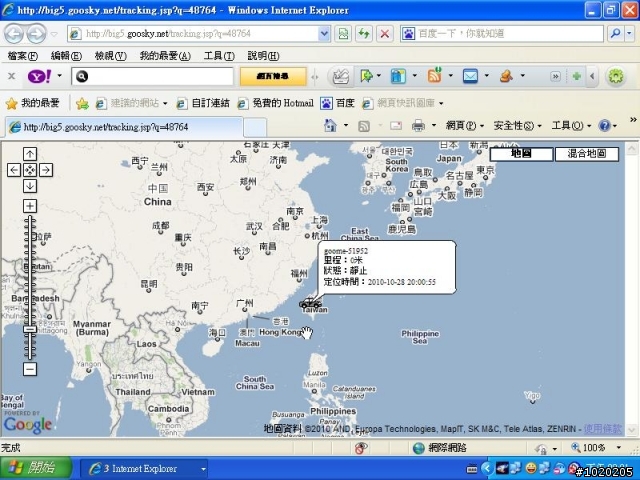Open the 百度 favorites link

pyautogui.click(x=338, y=104)
